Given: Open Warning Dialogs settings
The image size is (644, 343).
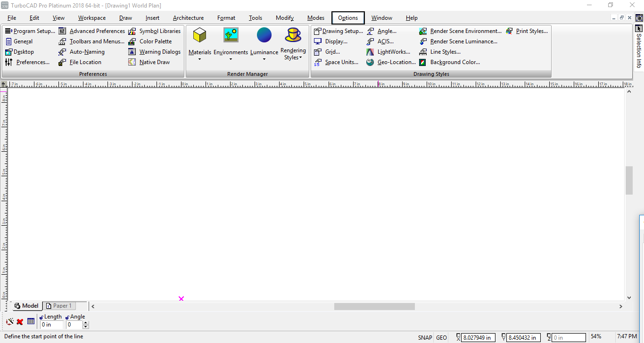Looking at the screenshot, I should point(154,52).
